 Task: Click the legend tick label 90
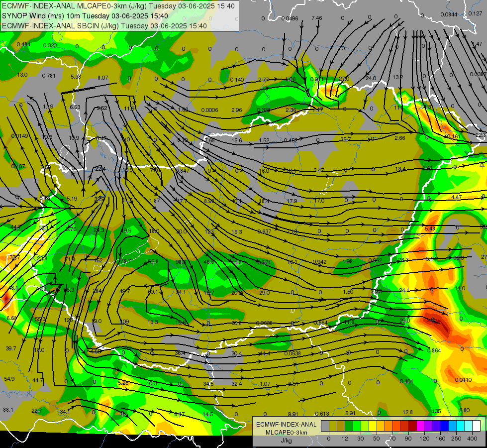[x=408, y=439]
